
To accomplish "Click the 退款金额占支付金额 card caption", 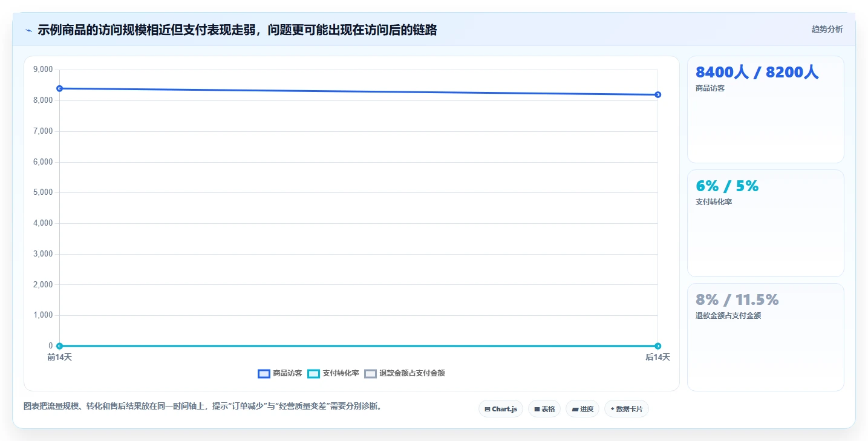I will 728,316.
